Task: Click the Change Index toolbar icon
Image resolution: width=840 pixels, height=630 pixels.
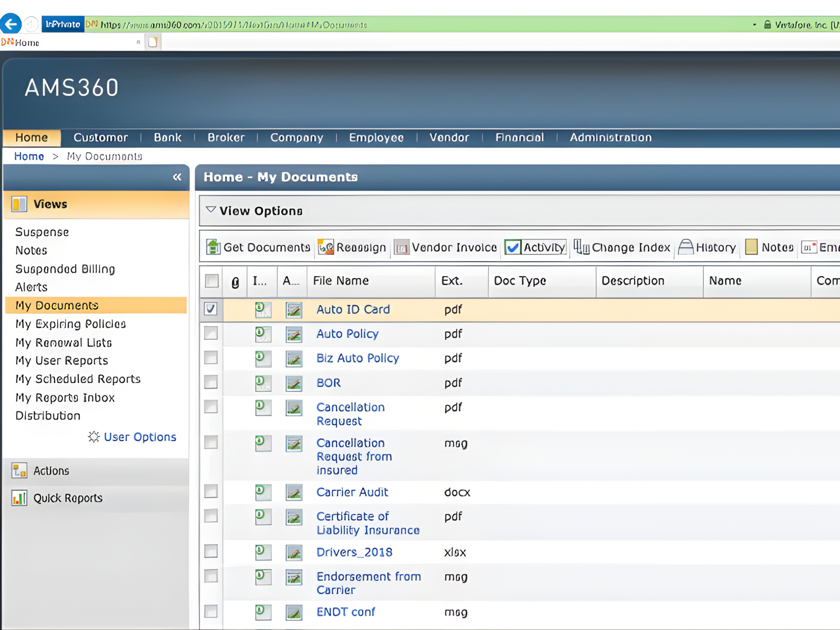Action: coord(581,247)
